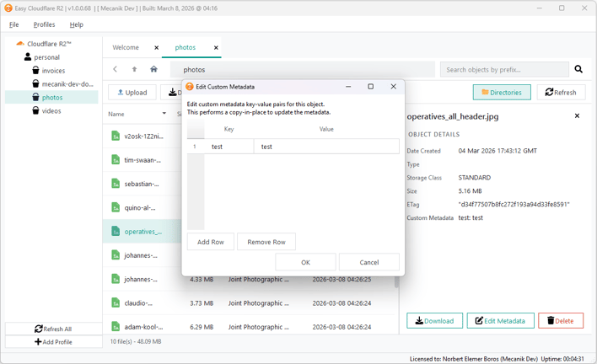Select the photos bucket in sidebar
The width and height of the screenshot is (597, 364).
51,98
